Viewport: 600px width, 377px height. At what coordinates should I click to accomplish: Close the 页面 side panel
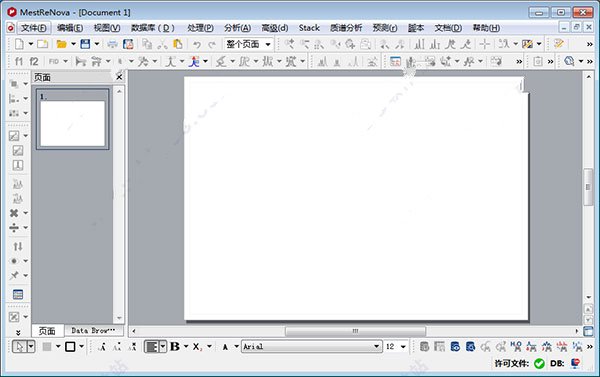119,77
